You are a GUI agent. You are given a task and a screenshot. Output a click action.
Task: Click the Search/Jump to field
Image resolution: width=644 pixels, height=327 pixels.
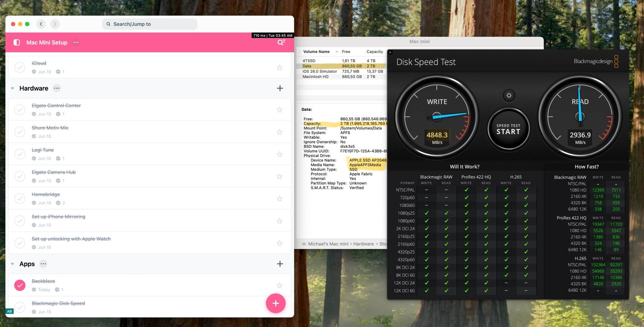point(150,24)
